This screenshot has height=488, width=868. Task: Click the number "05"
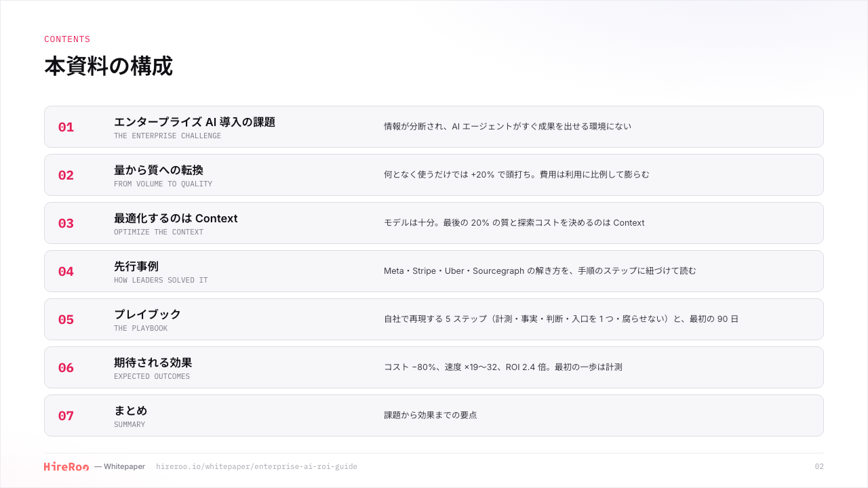click(66, 320)
